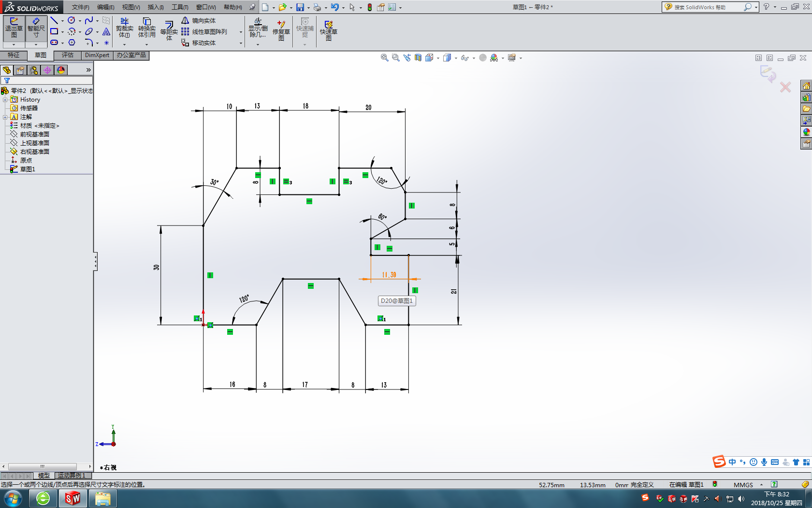
Task: Click Repair Sketch (修复草图)
Action: pyautogui.click(x=281, y=30)
